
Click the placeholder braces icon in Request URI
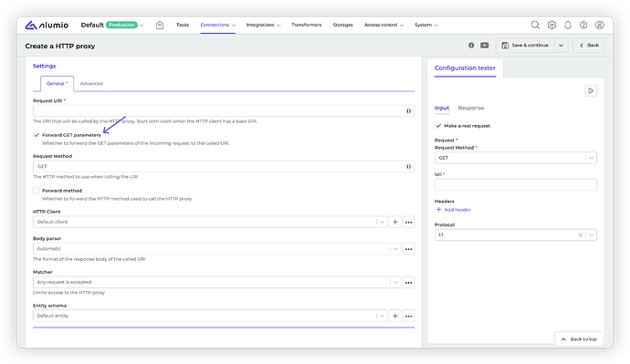(x=409, y=111)
